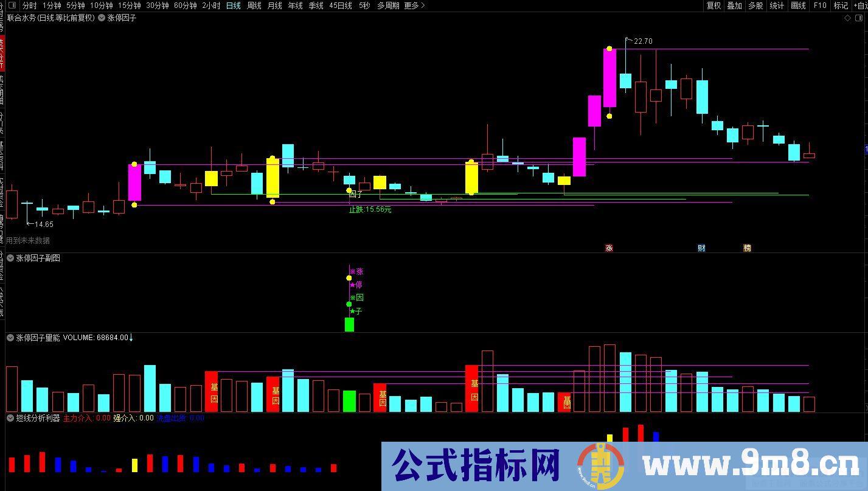Open 画线 drawing tools
This screenshot has width=868, height=491.
(x=798, y=5)
